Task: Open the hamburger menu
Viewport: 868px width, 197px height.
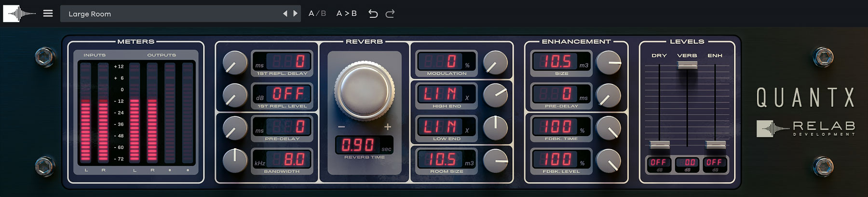Action: click(48, 14)
